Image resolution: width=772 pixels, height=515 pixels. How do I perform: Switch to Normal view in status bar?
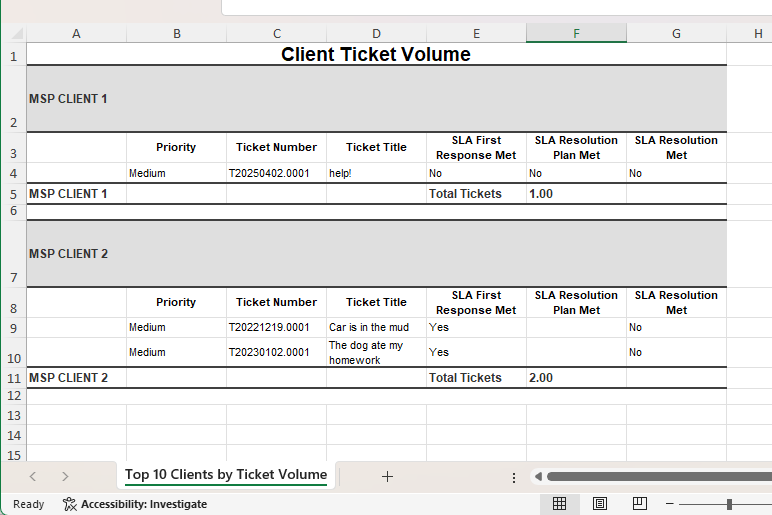[559, 503]
